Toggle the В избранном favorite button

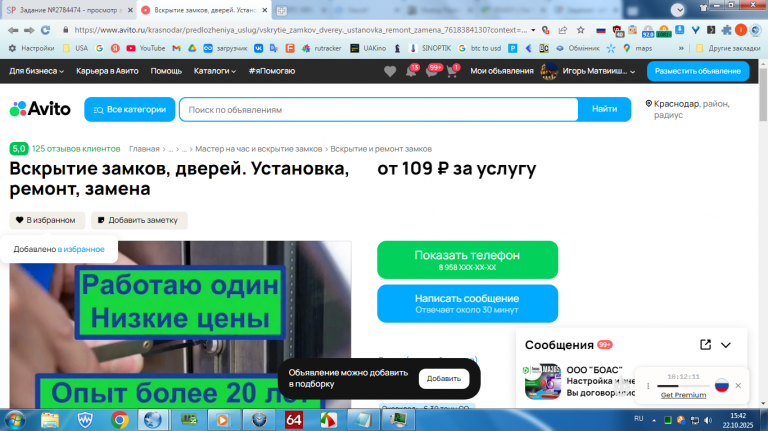point(47,220)
